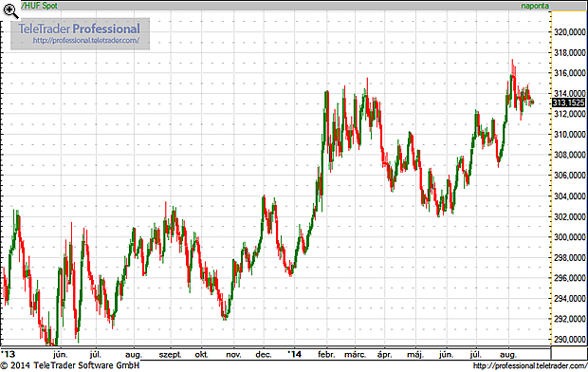The height and width of the screenshot is (372, 588).
Task: Select the 300,0000 price axis label
Action: pyautogui.click(x=570, y=237)
